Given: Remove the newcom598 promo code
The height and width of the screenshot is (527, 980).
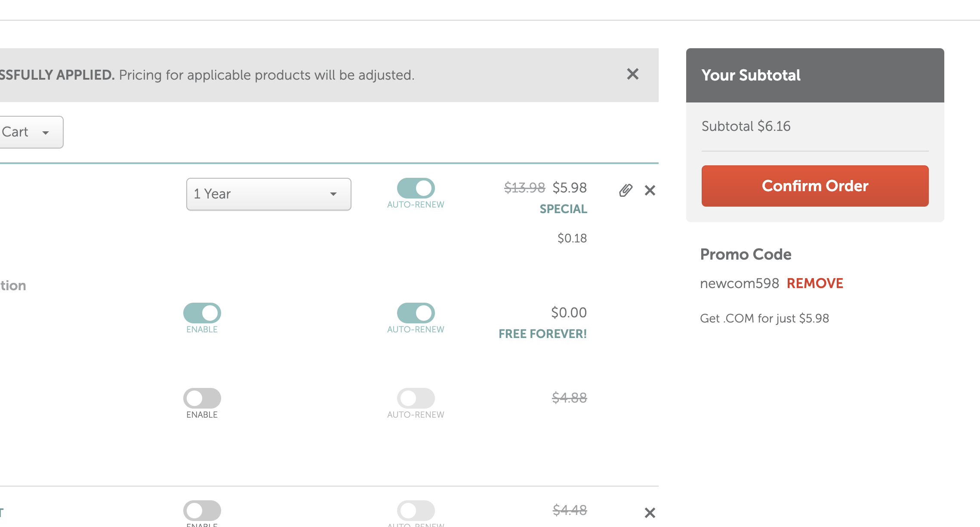Looking at the screenshot, I should click(815, 283).
